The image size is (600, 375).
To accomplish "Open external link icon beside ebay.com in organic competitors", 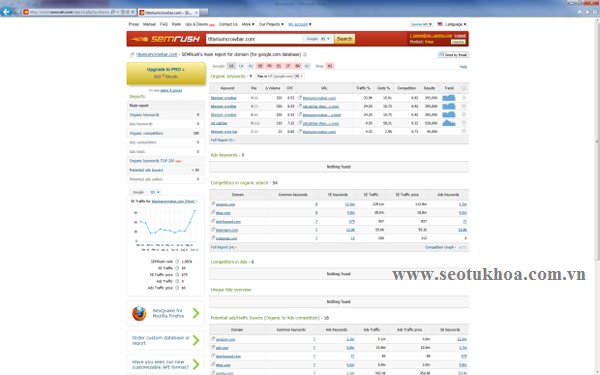I will click(213, 212).
